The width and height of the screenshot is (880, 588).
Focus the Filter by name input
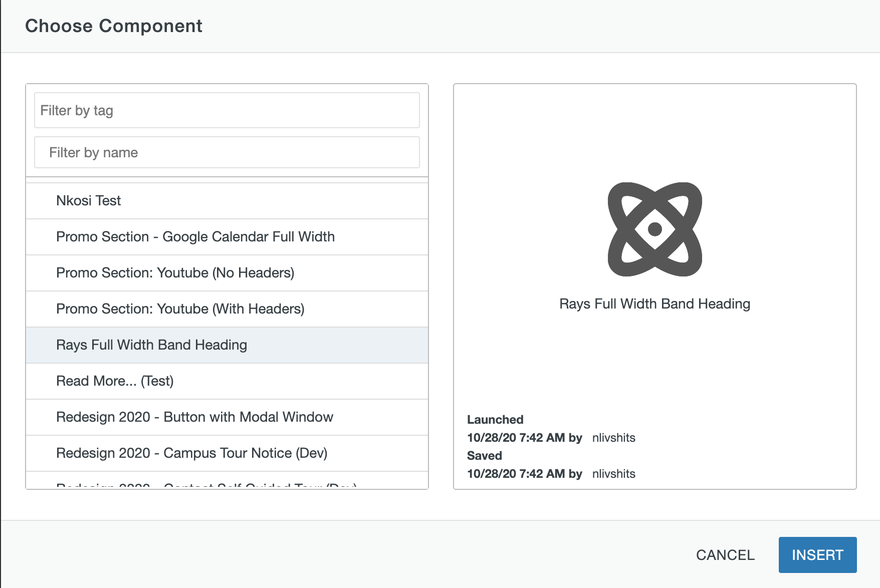[227, 152]
